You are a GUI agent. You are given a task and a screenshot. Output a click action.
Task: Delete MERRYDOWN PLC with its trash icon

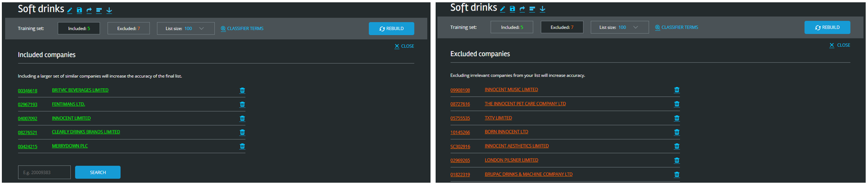point(242,146)
